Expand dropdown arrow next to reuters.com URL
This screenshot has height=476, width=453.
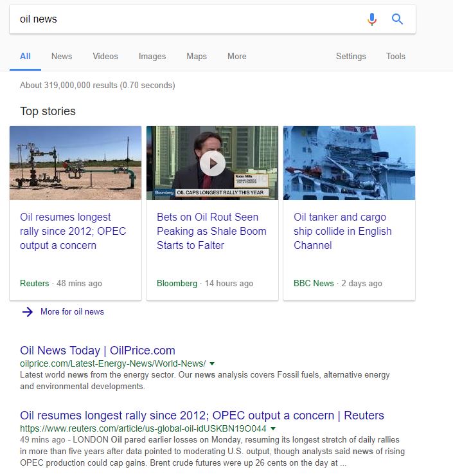[x=273, y=428]
